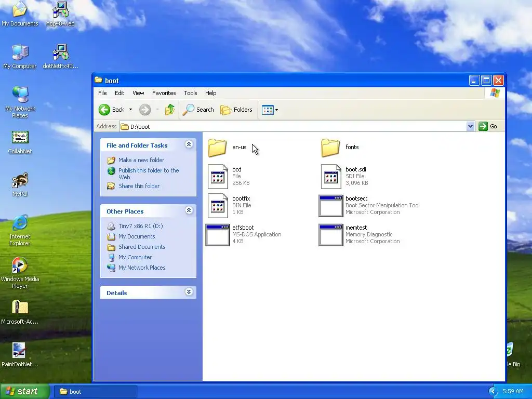Select the bcd file icon
This screenshot has height=399, width=532.
pos(218,177)
